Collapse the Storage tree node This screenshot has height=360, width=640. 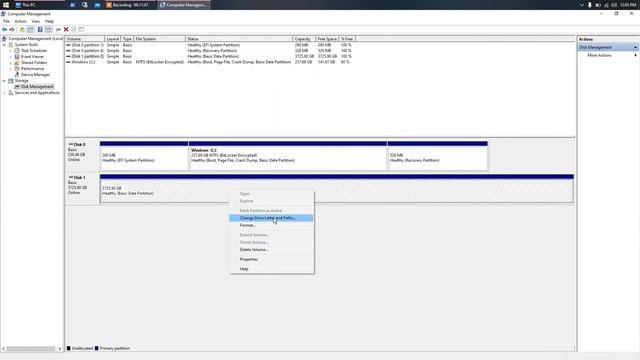point(4,81)
